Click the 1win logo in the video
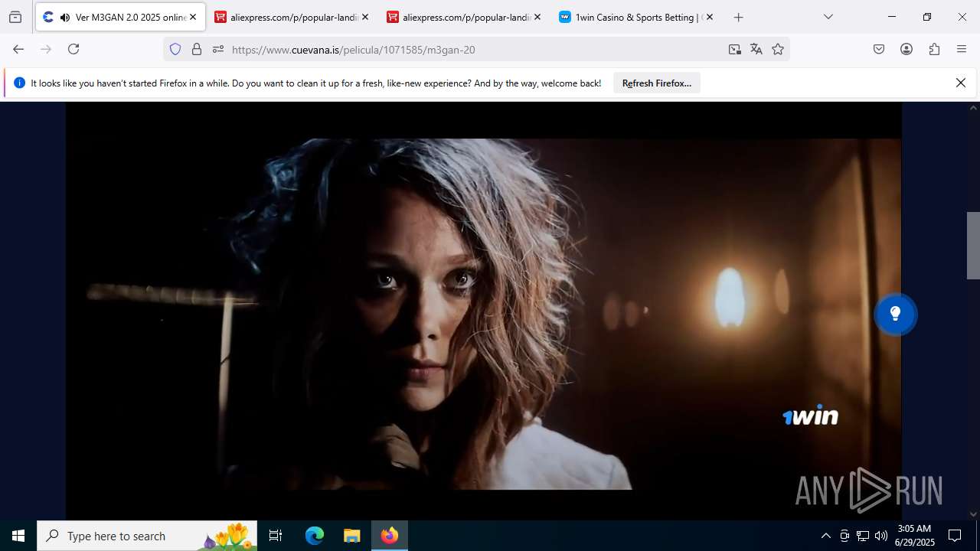The height and width of the screenshot is (551, 980). click(x=810, y=416)
